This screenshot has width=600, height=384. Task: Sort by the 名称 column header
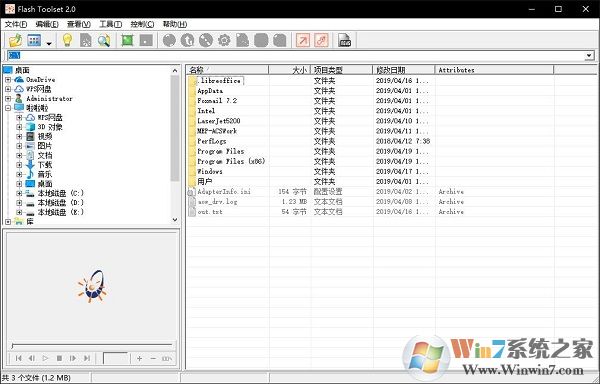228,70
